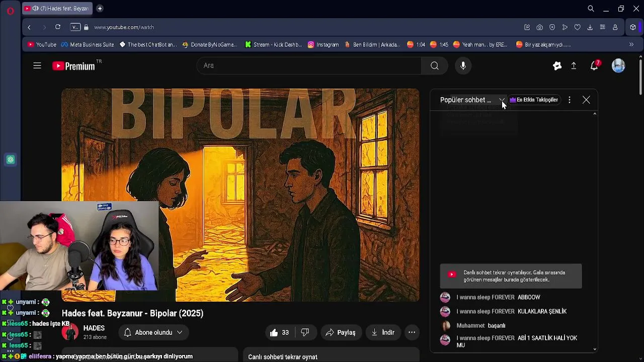The height and width of the screenshot is (362, 644).
Task: Open Opera easy setup sliders
Action: (602, 27)
